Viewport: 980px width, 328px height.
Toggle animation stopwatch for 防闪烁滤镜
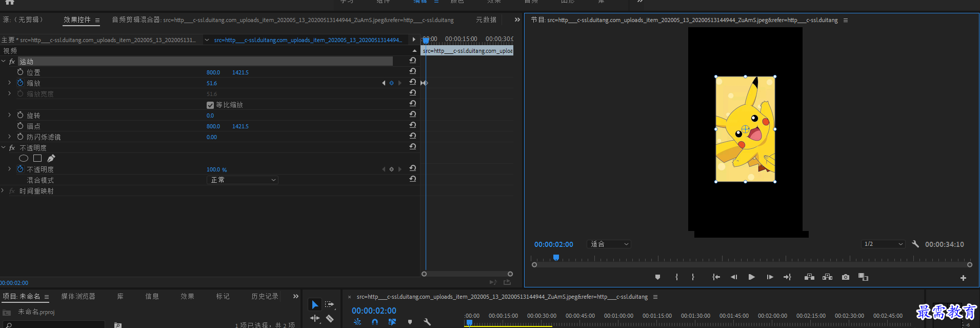click(x=21, y=137)
